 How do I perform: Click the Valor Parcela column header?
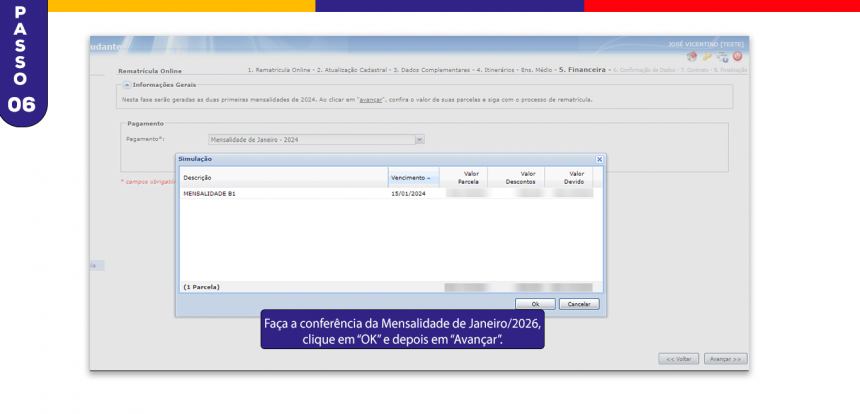tap(463, 178)
